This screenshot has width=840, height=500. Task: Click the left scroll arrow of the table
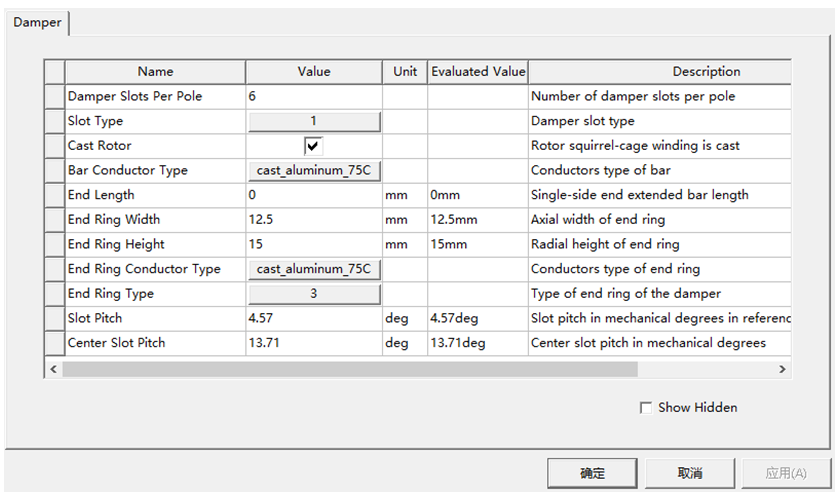coord(53,369)
